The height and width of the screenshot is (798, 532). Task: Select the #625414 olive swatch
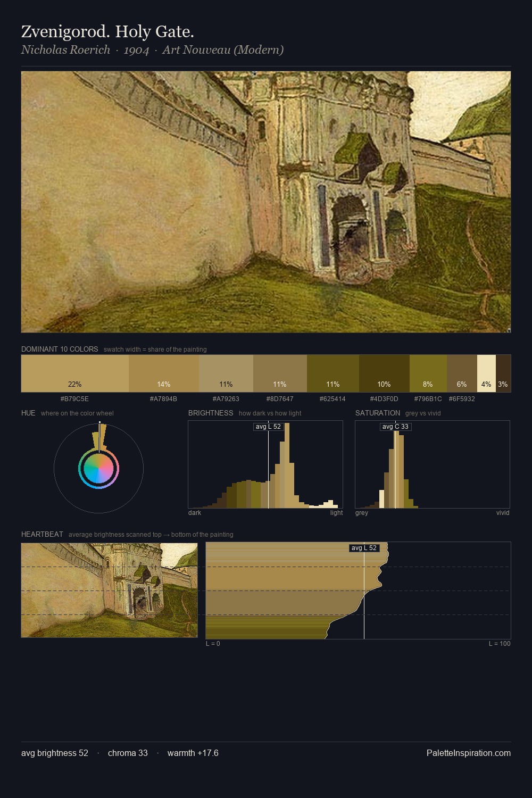point(333,373)
